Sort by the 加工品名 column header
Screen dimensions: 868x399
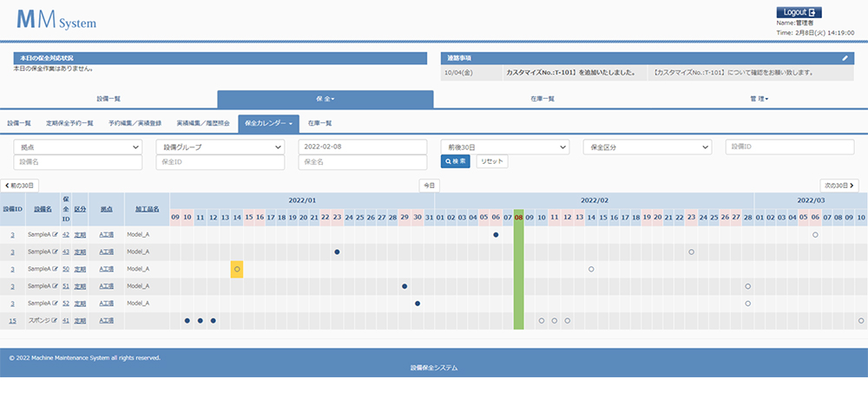point(148,210)
